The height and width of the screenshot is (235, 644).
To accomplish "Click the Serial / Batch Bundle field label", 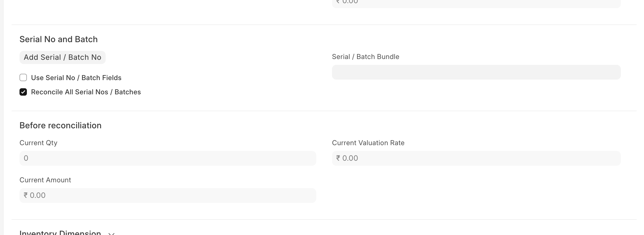I will tap(365, 57).
